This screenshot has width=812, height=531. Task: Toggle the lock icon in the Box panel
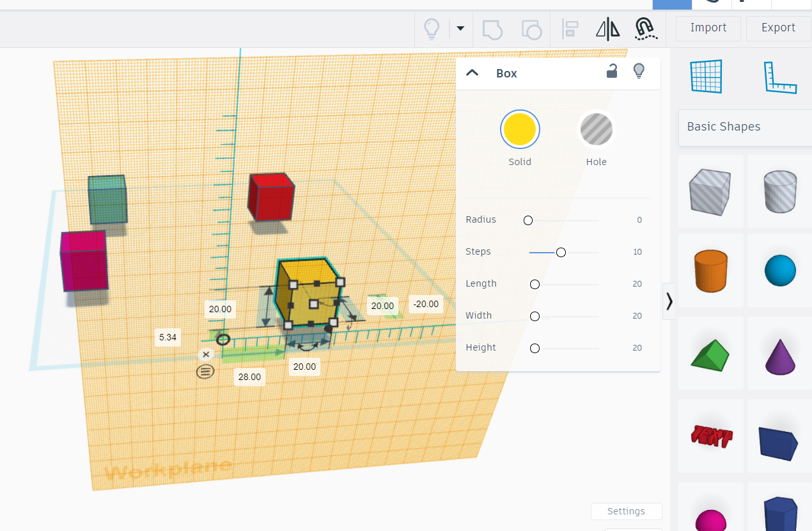coord(612,71)
